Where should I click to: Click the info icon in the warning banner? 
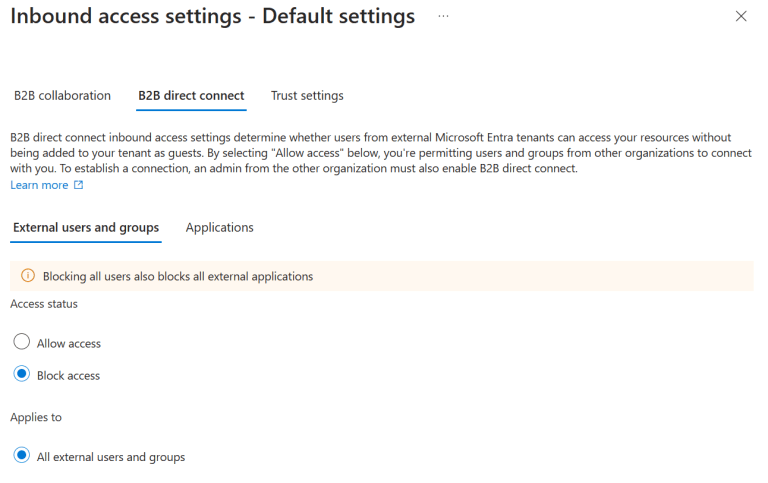pos(27,276)
